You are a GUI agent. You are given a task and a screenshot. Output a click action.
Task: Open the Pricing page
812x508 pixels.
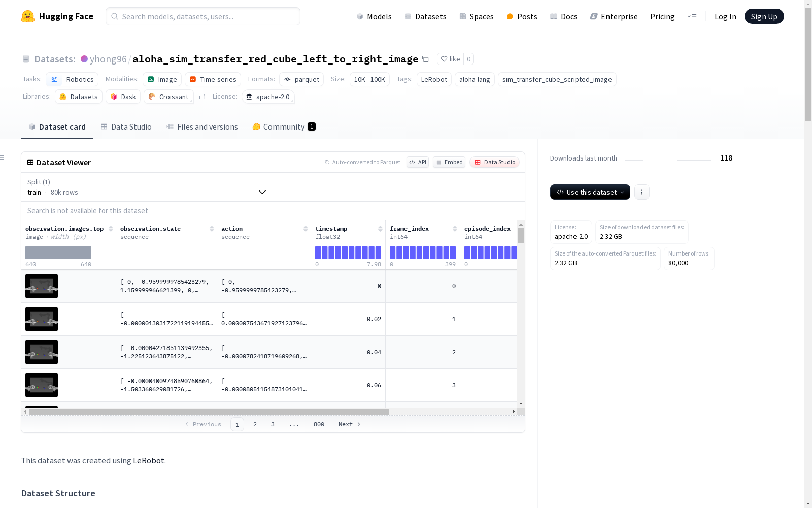click(662, 16)
